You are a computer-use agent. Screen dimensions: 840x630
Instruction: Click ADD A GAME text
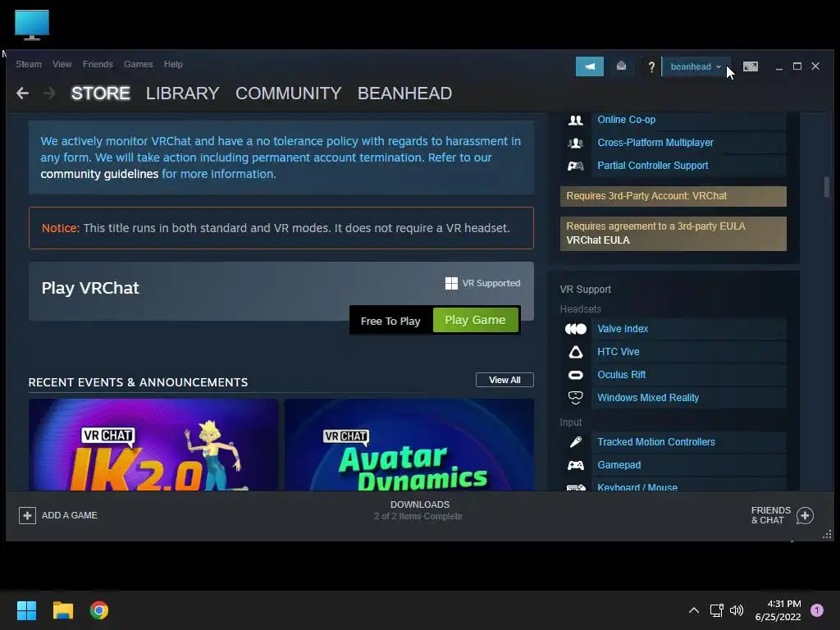pos(70,515)
